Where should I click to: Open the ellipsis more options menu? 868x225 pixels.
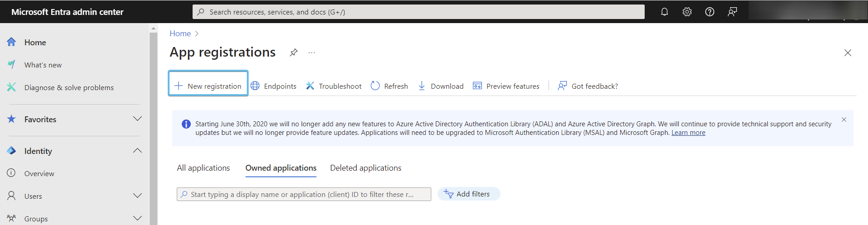[x=311, y=53]
